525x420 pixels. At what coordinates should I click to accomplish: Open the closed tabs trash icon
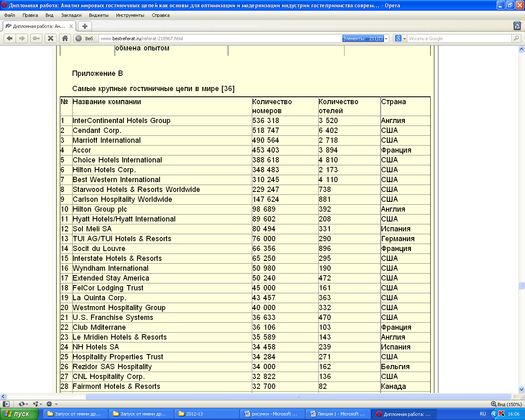coord(517,25)
